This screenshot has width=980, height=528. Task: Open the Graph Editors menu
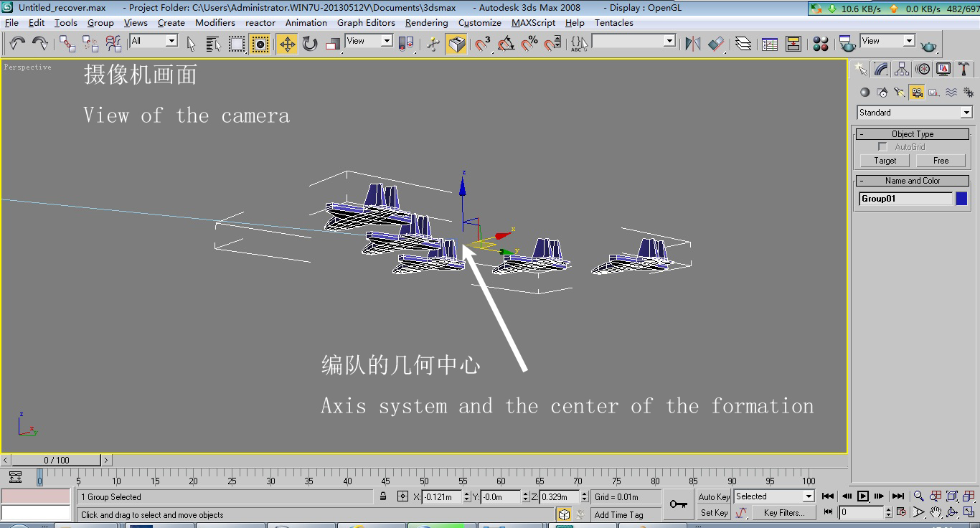(x=366, y=22)
